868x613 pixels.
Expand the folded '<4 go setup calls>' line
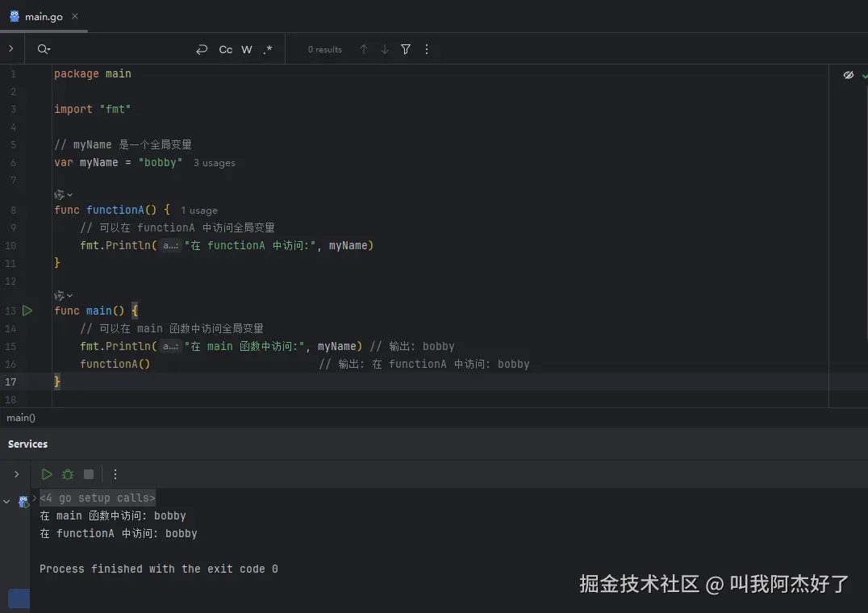point(98,498)
